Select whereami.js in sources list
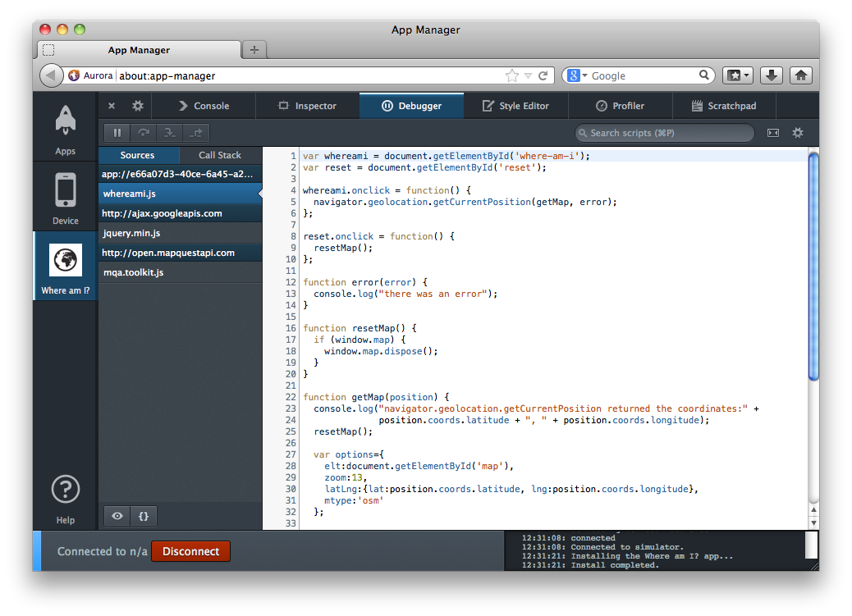 coord(181,194)
